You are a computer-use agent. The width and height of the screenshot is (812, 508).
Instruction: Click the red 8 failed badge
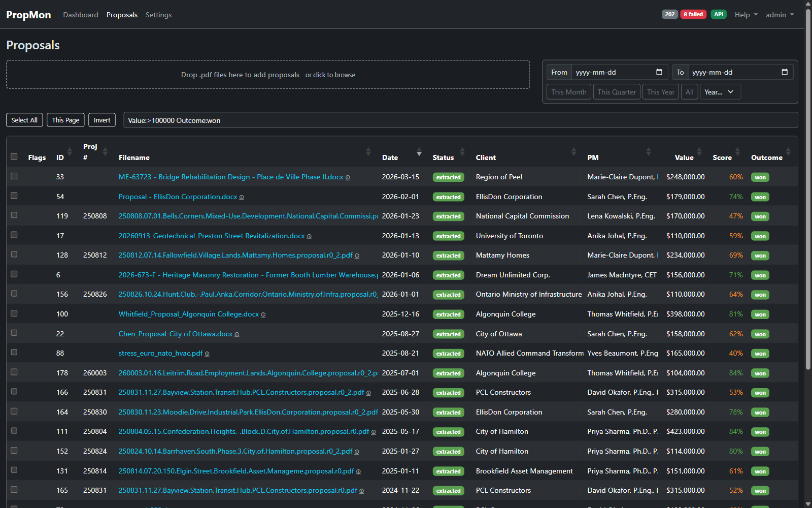click(693, 14)
